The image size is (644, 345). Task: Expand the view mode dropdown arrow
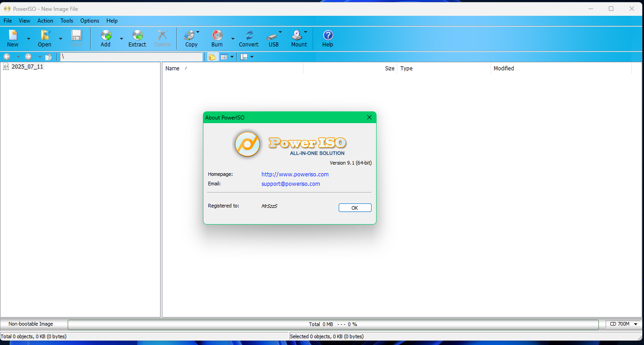(x=232, y=57)
